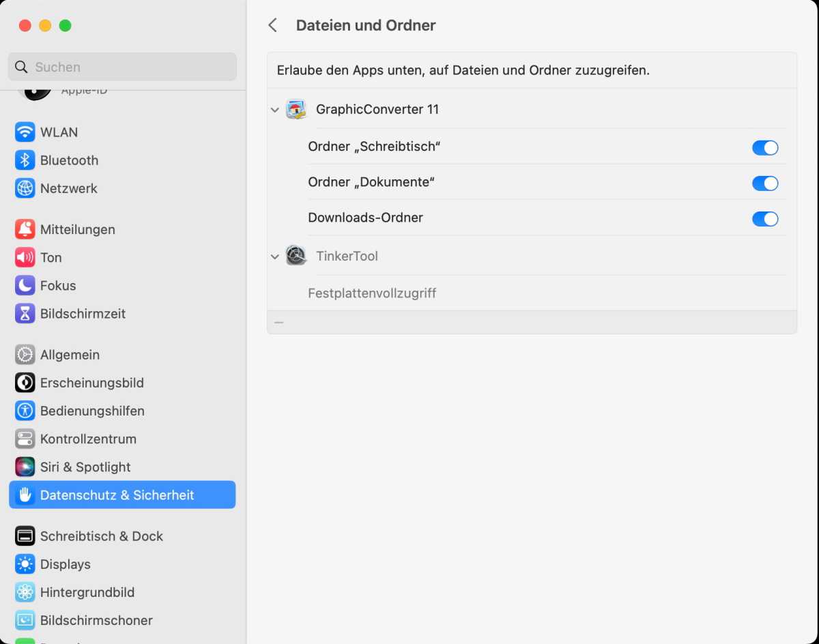The image size is (819, 644).
Task: Select Siri & Spotlight in the sidebar
Action: 122,467
